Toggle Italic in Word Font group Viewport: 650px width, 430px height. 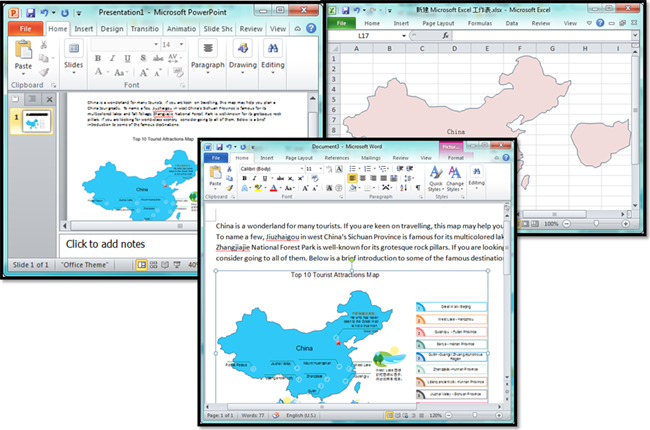point(255,178)
